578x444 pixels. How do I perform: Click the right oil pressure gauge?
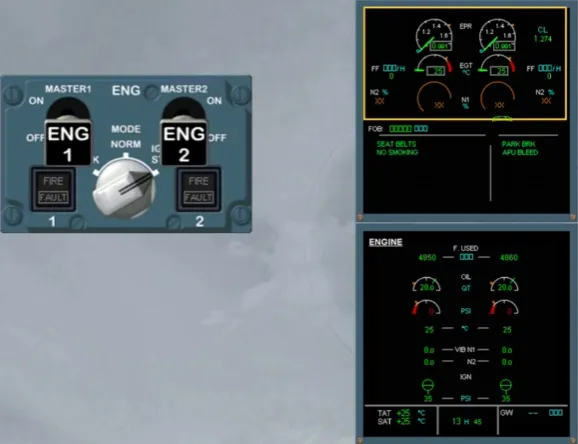click(x=505, y=307)
